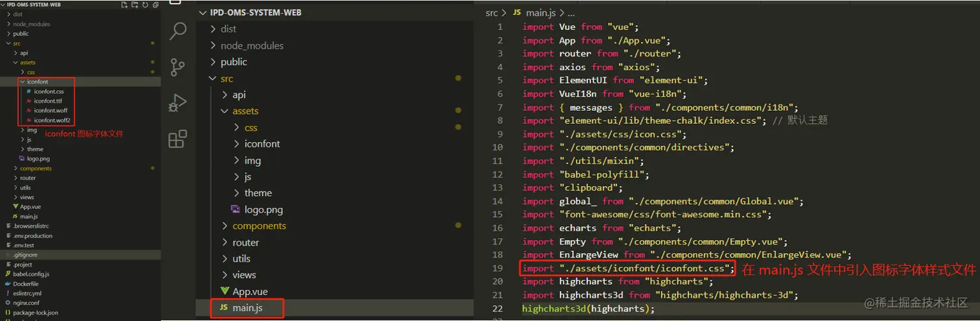Open the Extensions view icon

(x=178, y=139)
